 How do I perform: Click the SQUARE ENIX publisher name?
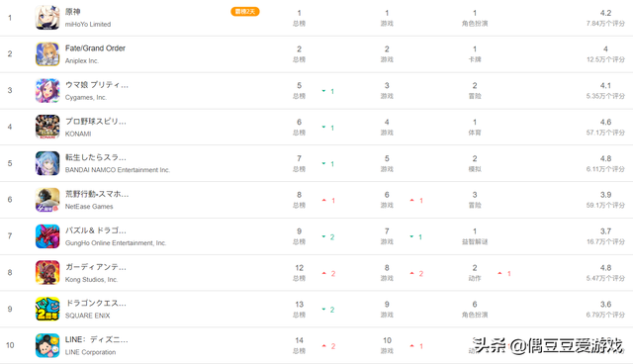tap(88, 316)
